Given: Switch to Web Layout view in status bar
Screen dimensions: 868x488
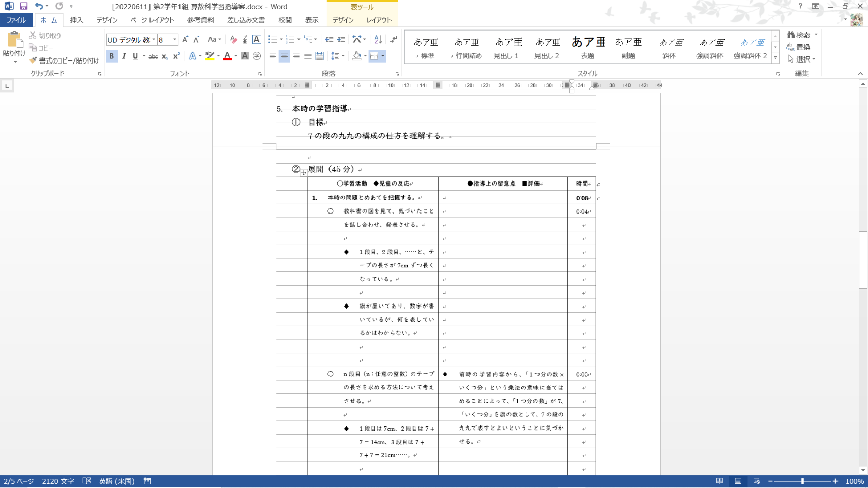Looking at the screenshot, I should pyautogui.click(x=757, y=481).
